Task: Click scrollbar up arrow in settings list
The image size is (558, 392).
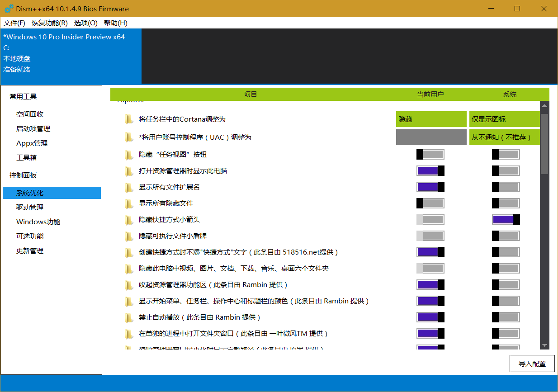Action: pos(545,106)
